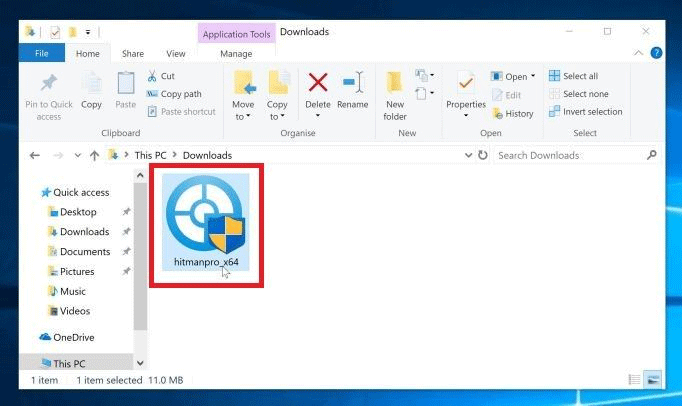Click the Properties checkmark icon
Image resolution: width=682 pixels, height=406 pixels.
[x=466, y=83]
